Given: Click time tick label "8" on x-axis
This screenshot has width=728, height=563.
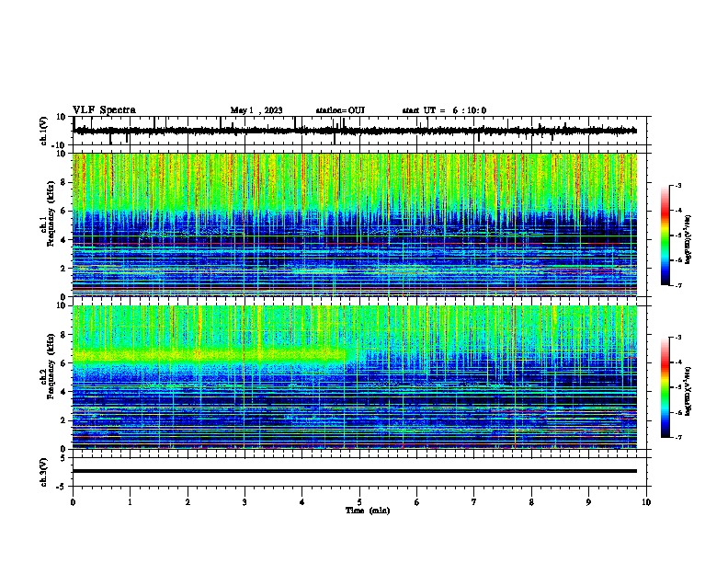Looking at the screenshot, I should click(531, 501).
